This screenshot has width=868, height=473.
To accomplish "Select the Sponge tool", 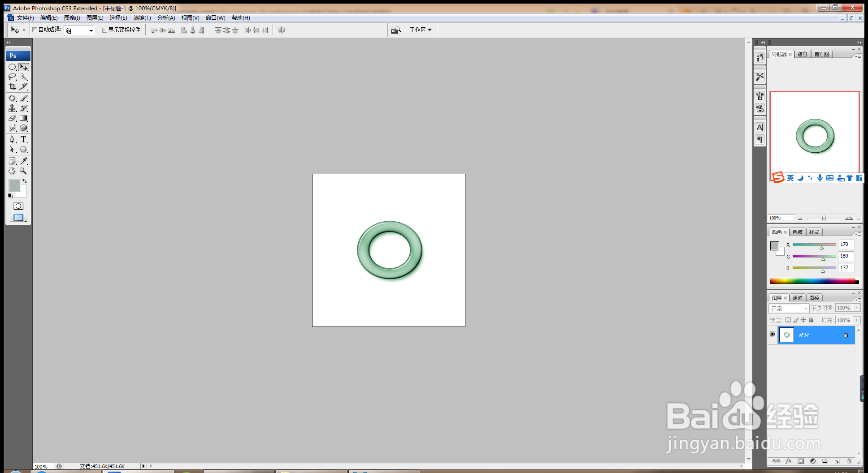I will [24, 128].
